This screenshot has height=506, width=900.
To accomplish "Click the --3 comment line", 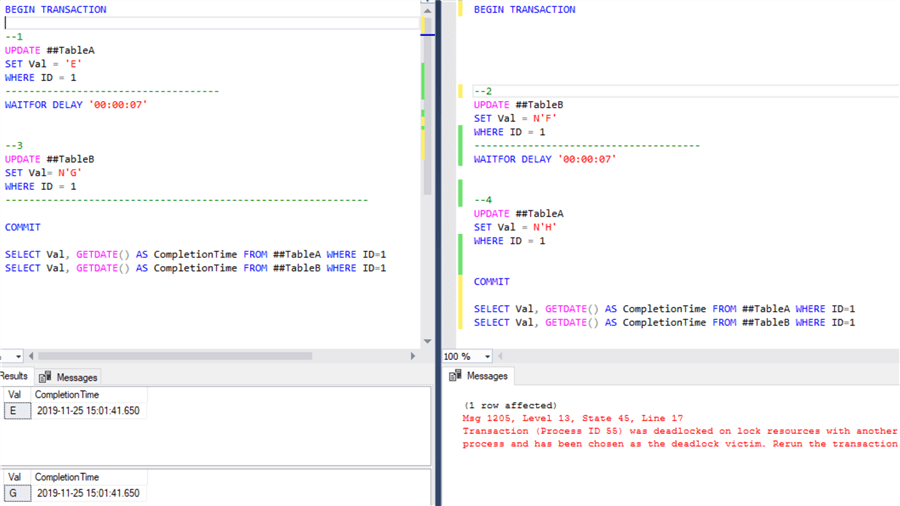I will click(x=14, y=146).
